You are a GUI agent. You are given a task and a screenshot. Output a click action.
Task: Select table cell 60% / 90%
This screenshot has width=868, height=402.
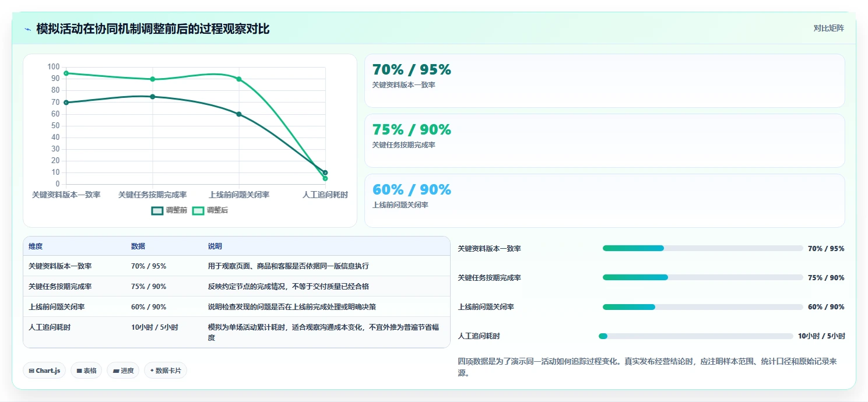[x=149, y=306]
